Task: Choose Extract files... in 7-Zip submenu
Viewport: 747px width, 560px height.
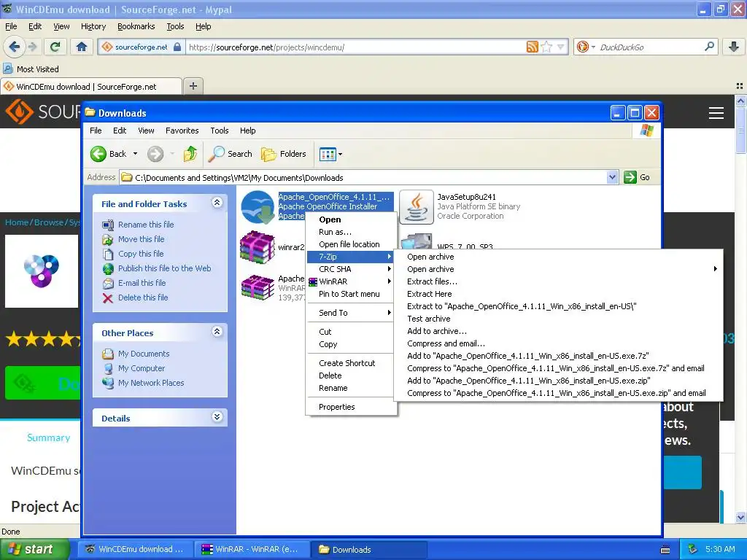Action: (x=558, y=281)
